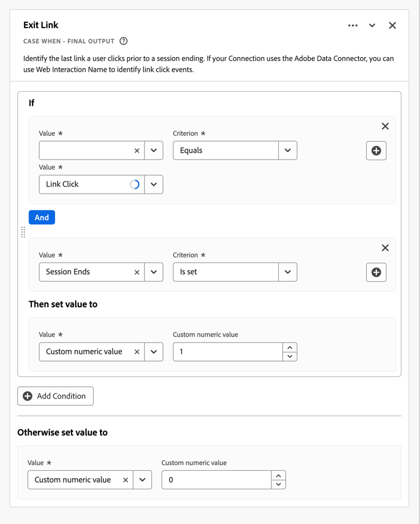This screenshot has height=524, width=420.
Task: Increase the Otherwise numeric value 0
Action: pyautogui.click(x=278, y=475)
